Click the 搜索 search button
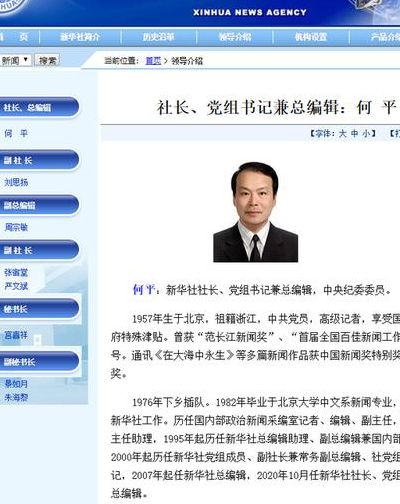Viewport: 400px width, 504px height. tap(47, 60)
